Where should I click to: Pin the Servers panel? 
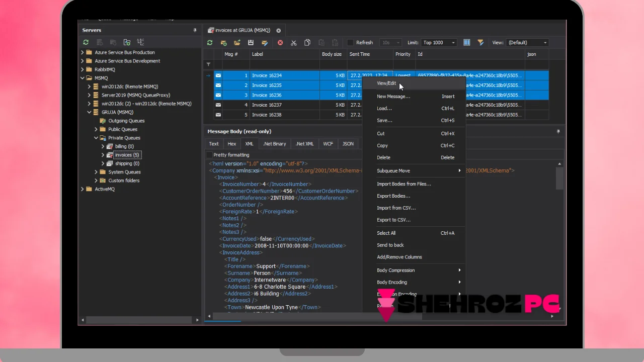pos(195,31)
